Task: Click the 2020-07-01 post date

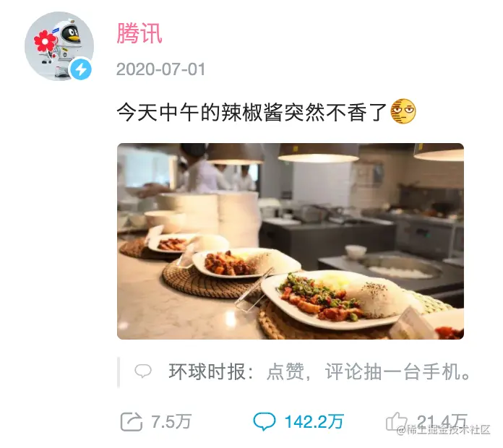Action: point(160,69)
